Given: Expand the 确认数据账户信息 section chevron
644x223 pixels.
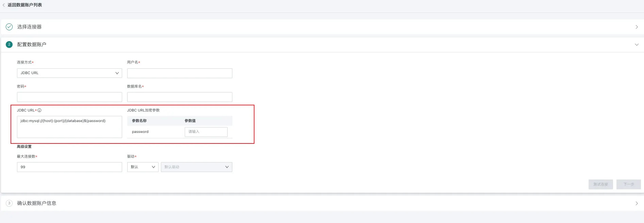Looking at the screenshot, I should coord(637,203).
